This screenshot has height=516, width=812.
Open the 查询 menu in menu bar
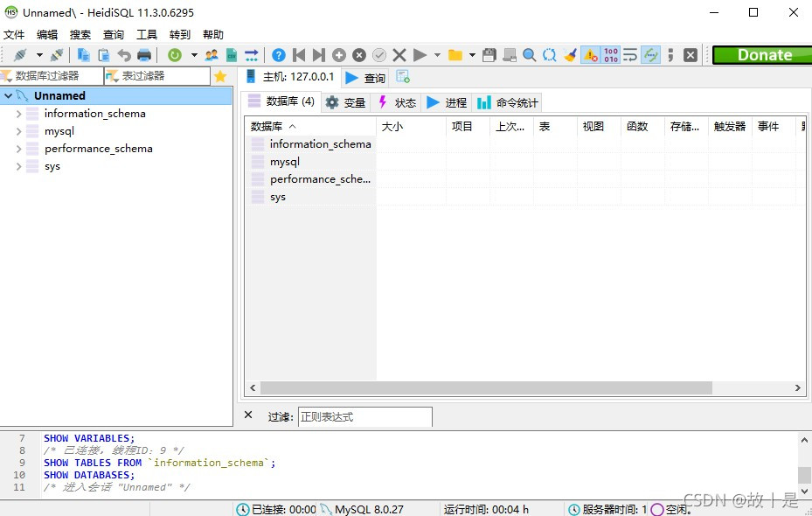[x=114, y=35]
